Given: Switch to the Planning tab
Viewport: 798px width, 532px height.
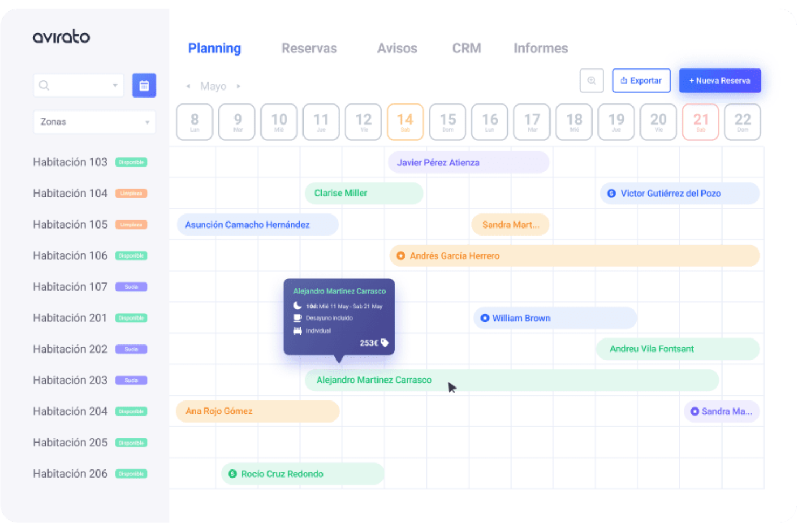Looking at the screenshot, I should pos(215,48).
